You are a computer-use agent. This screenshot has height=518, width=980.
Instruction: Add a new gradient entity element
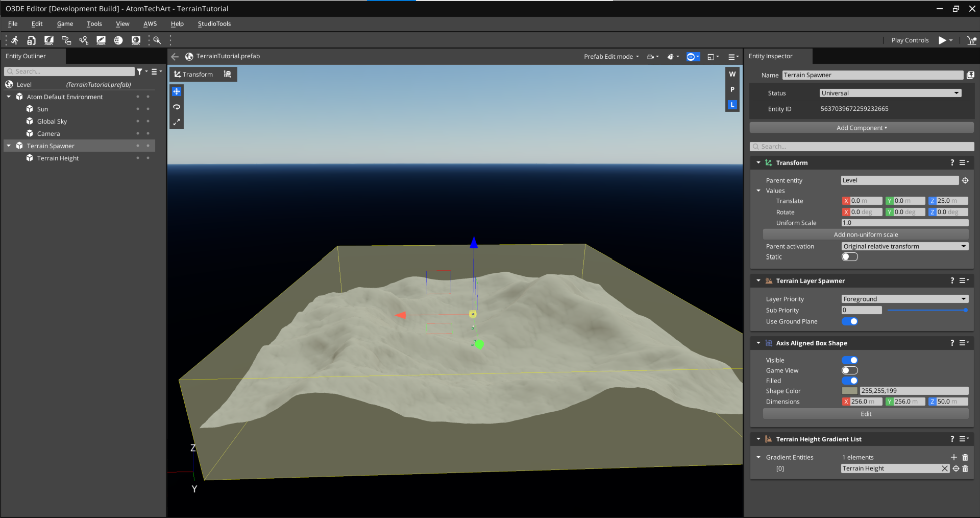tap(953, 457)
